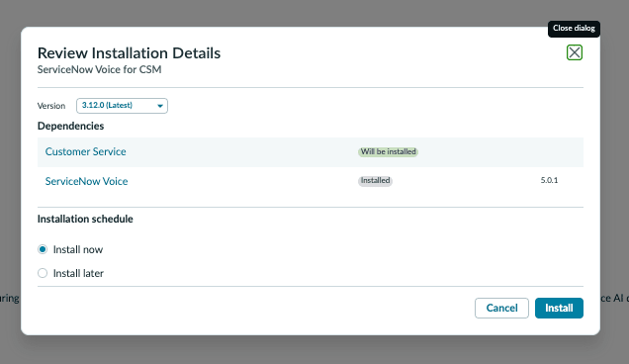Close the Review Installation Details dialog

[x=575, y=52]
